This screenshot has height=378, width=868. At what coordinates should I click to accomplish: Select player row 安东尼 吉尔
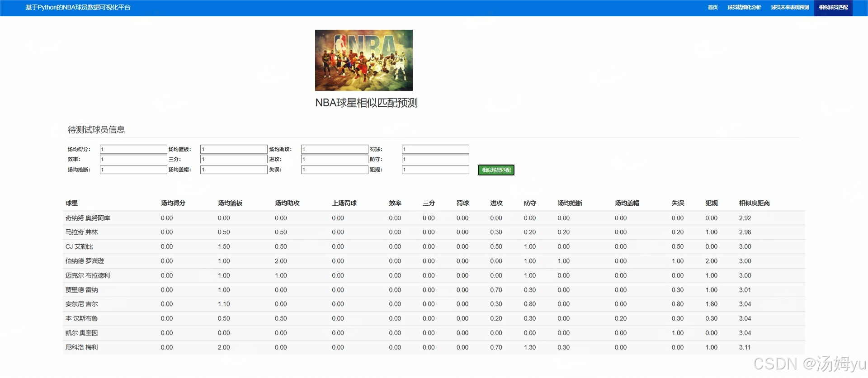(434, 304)
